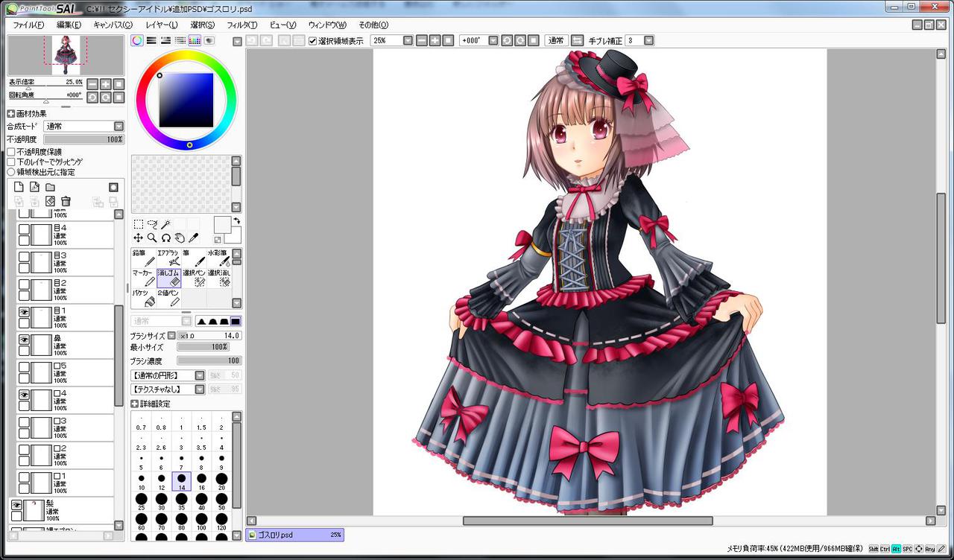Open the ファイル(F) menu
This screenshot has width=954, height=560.
[28, 25]
